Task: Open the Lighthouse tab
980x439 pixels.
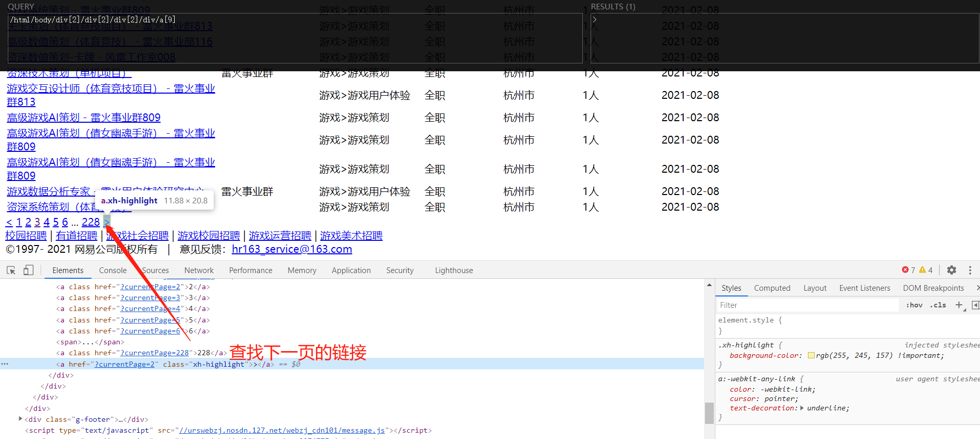Action: coord(454,270)
